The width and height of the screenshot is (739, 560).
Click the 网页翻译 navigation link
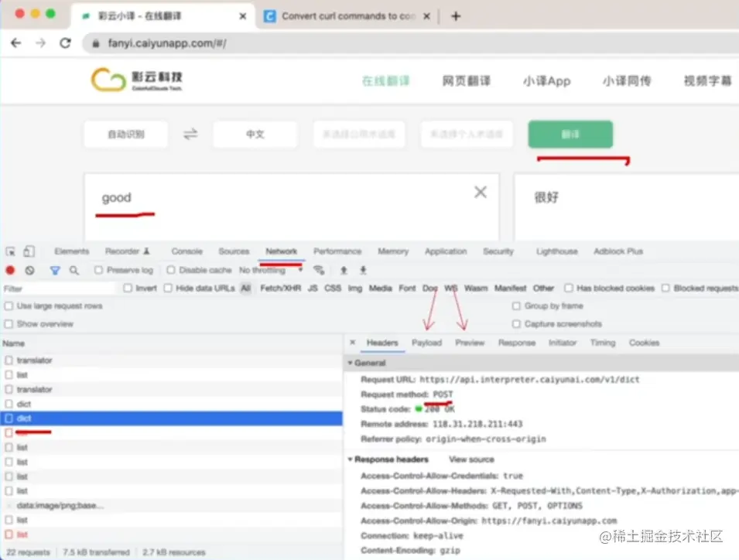click(x=466, y=81)
